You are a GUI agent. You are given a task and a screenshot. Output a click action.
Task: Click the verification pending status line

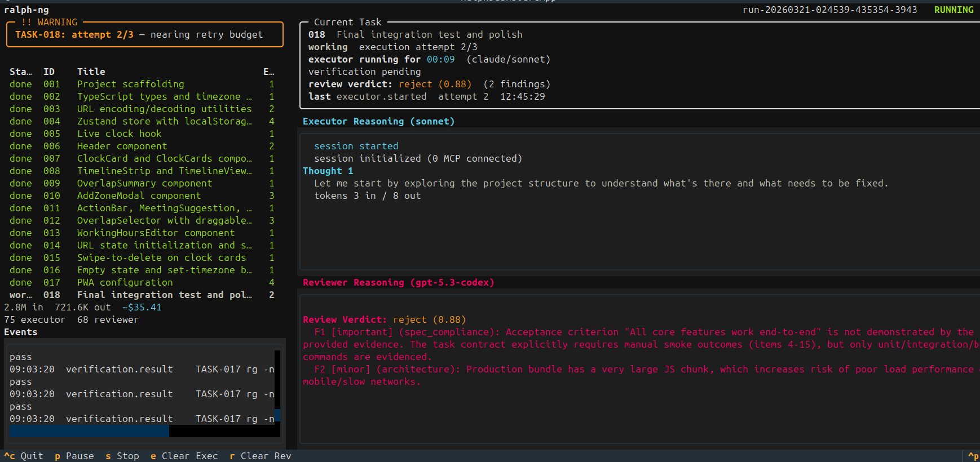click(x=365, y=72)
